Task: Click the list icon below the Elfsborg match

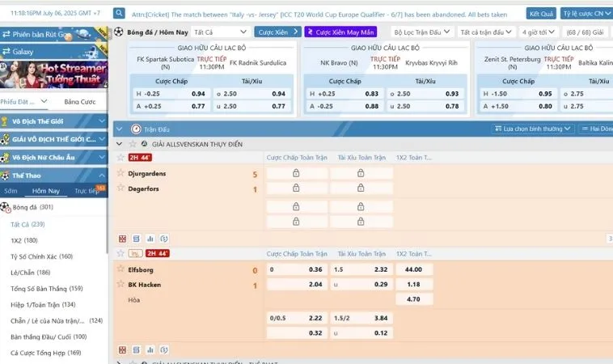Action: click(137, 349)
